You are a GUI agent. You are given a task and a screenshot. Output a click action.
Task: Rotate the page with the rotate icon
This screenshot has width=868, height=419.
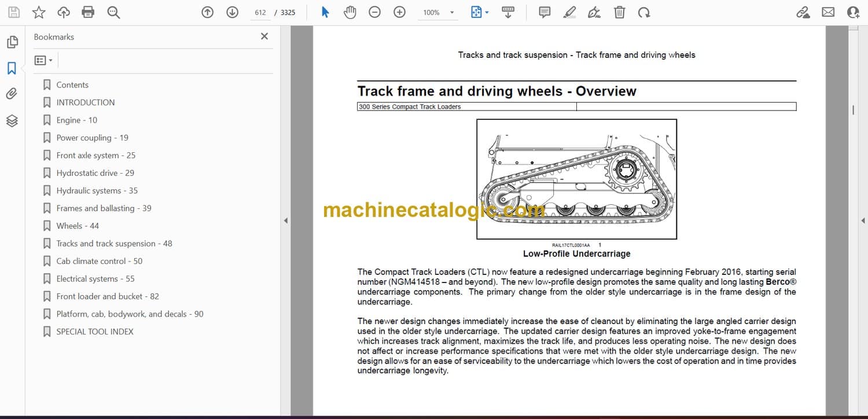[x=643, y=12]
